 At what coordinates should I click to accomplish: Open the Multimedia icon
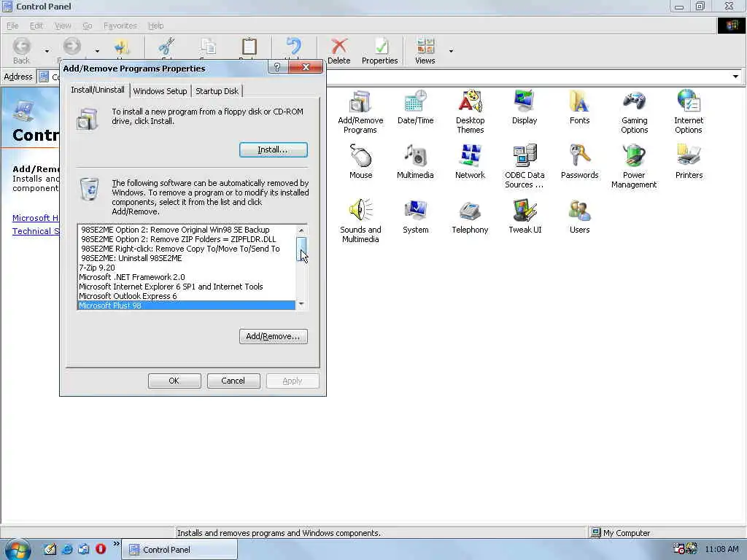[x=415, y=162]
